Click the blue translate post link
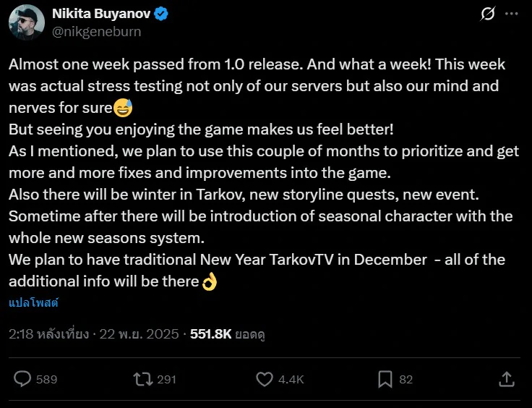The width and height of the screenshot is (532, 408). [x=33, y=302]
